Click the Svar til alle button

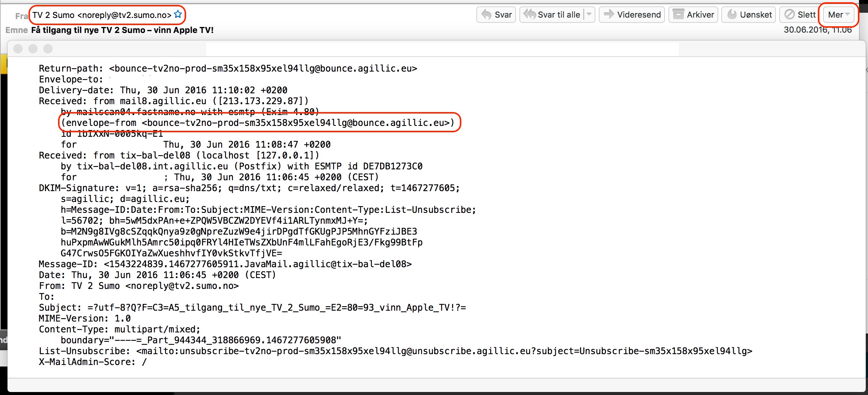(552, 15)
